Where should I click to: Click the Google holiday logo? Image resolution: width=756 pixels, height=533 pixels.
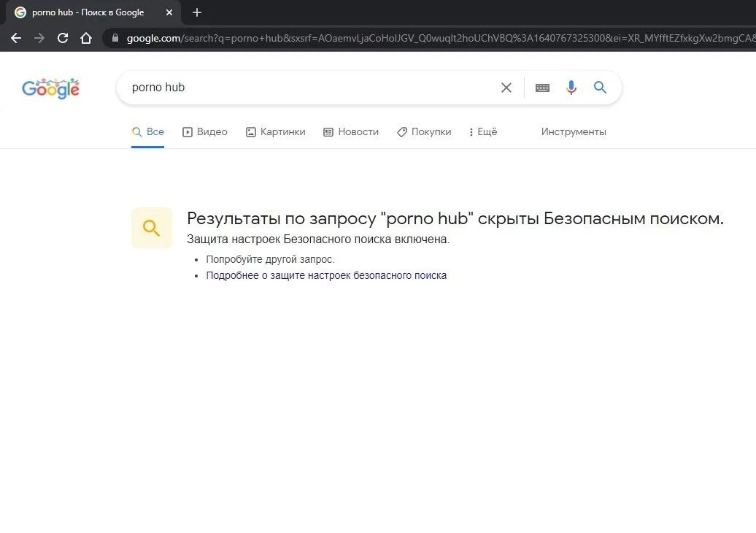50,88
